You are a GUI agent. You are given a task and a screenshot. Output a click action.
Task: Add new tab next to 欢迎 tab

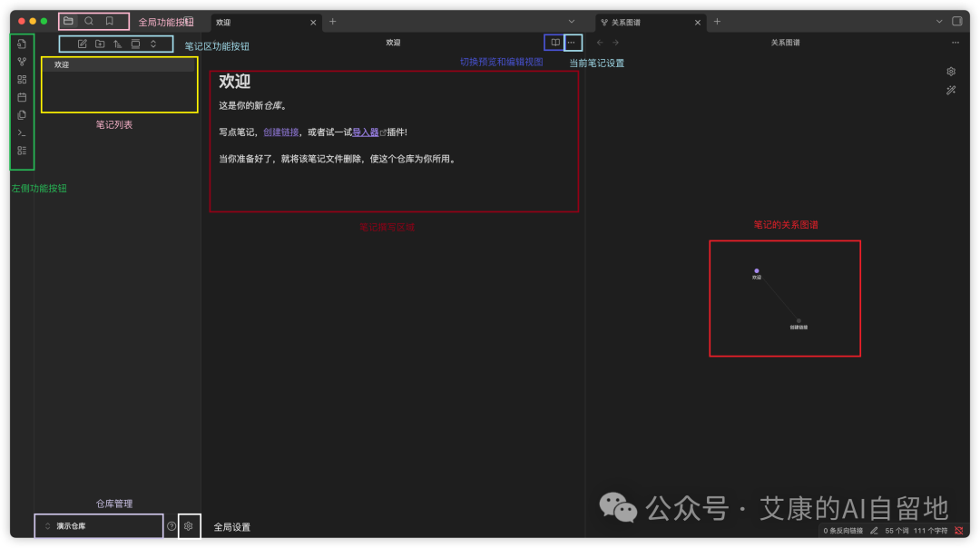point(332,21)
